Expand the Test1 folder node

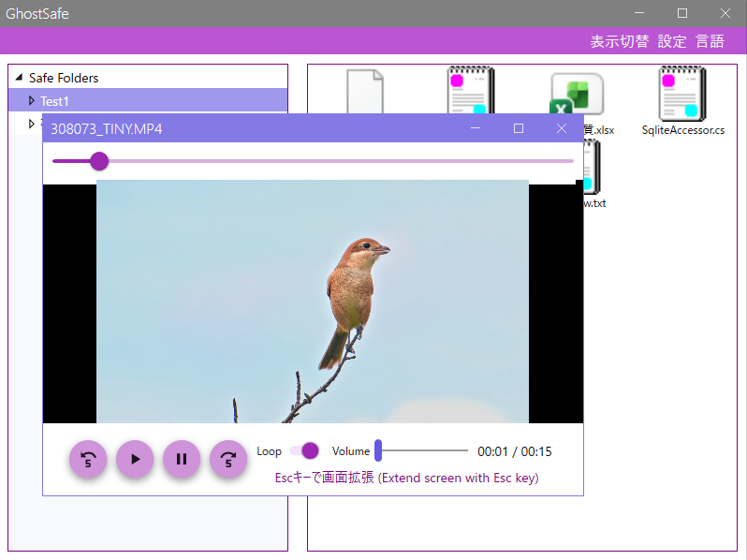pyautogui.click(x=31, y=100)
